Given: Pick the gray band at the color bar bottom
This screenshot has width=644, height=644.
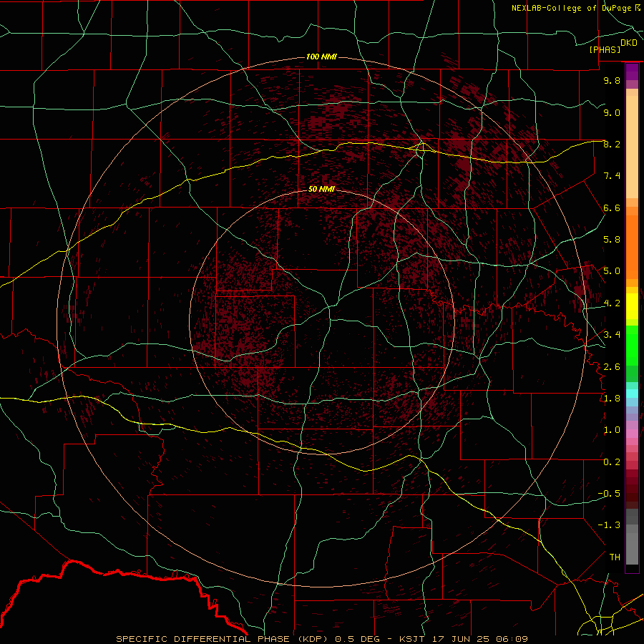Looking at the screenshot, I should click(x=632, y=545).
